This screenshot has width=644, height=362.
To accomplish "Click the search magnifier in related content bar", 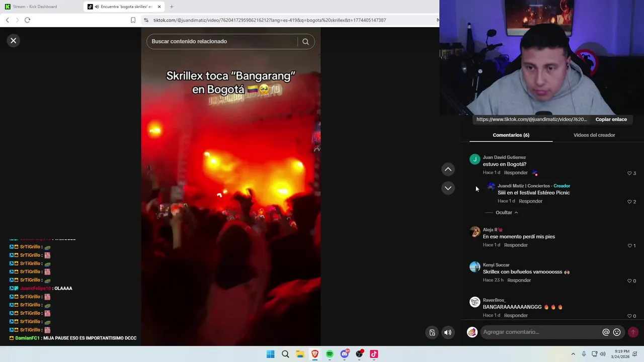I will coord(305,42).
